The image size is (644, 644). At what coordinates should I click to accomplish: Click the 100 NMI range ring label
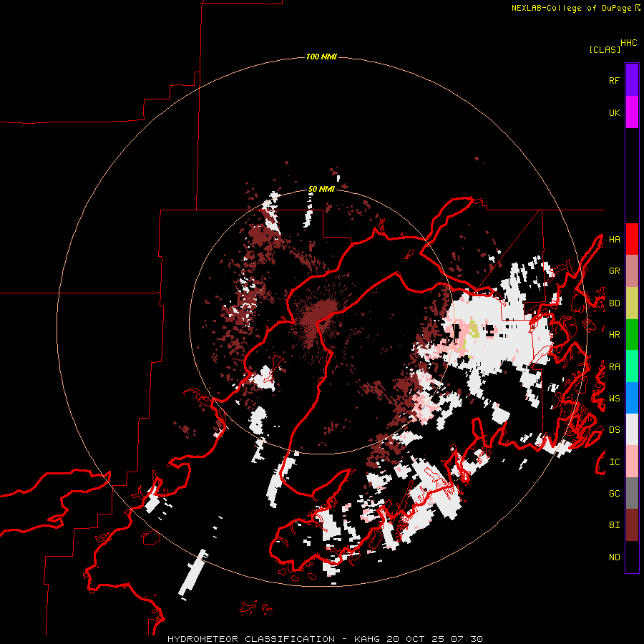pyautogui.click(x=321, y=57)
